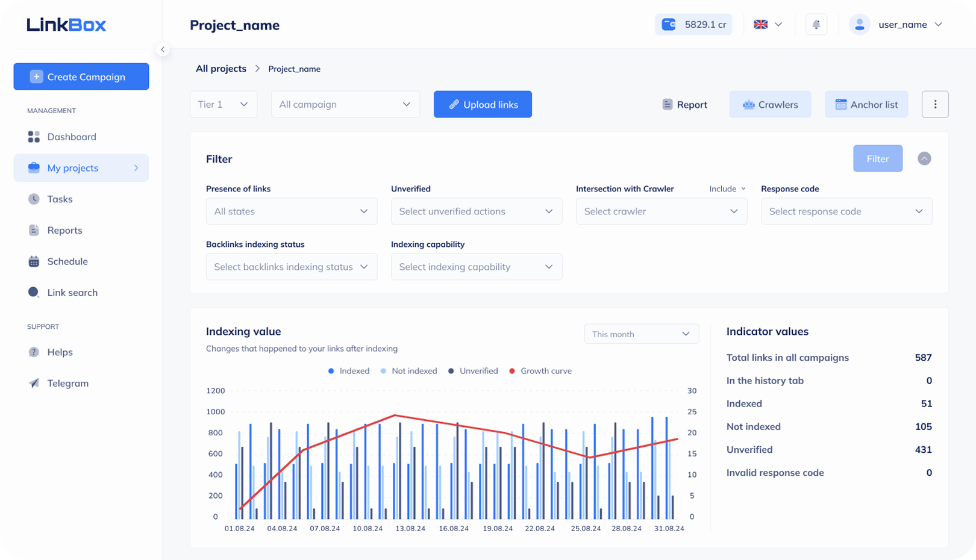Click the Report document icon
This screenshot has width=976, height=560.
click(668, 104)
